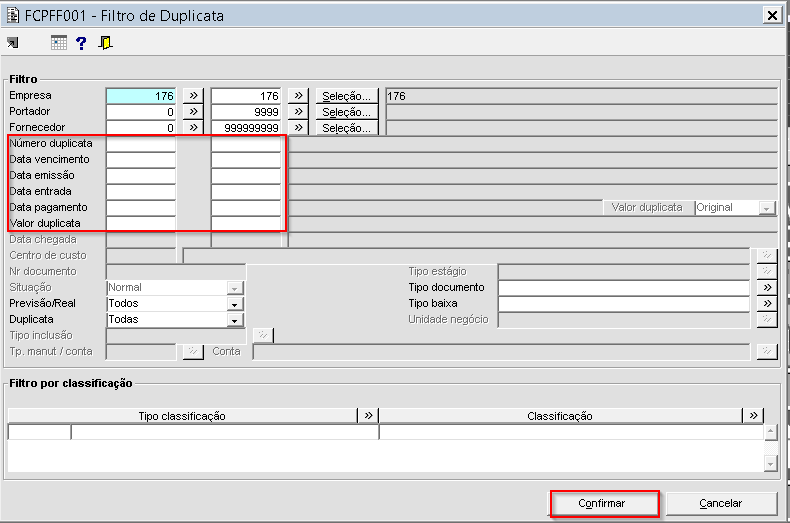Click the Tipo classificação column header

click(x=182, y=416)
